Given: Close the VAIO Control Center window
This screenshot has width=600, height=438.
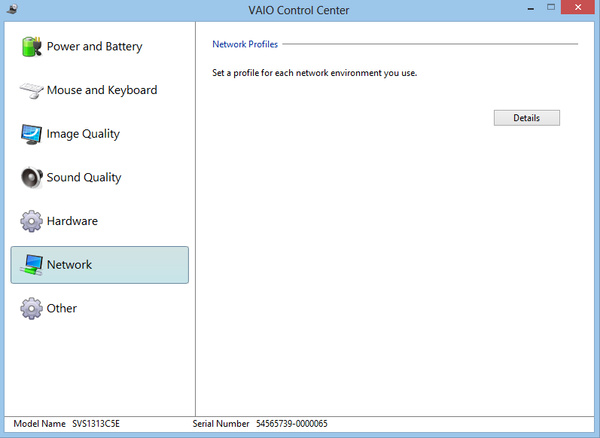Looking at the screenshot, I should tap(578, 7).
